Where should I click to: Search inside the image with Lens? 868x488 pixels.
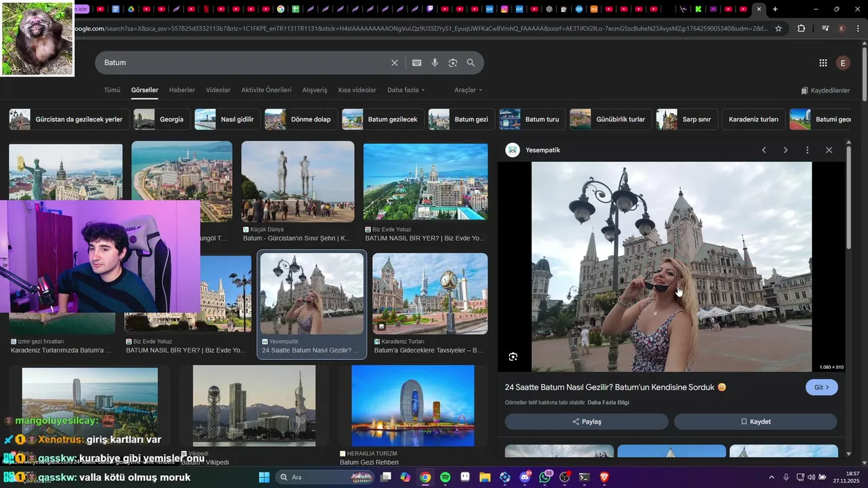pyautogui.click(x=513, y=357)
